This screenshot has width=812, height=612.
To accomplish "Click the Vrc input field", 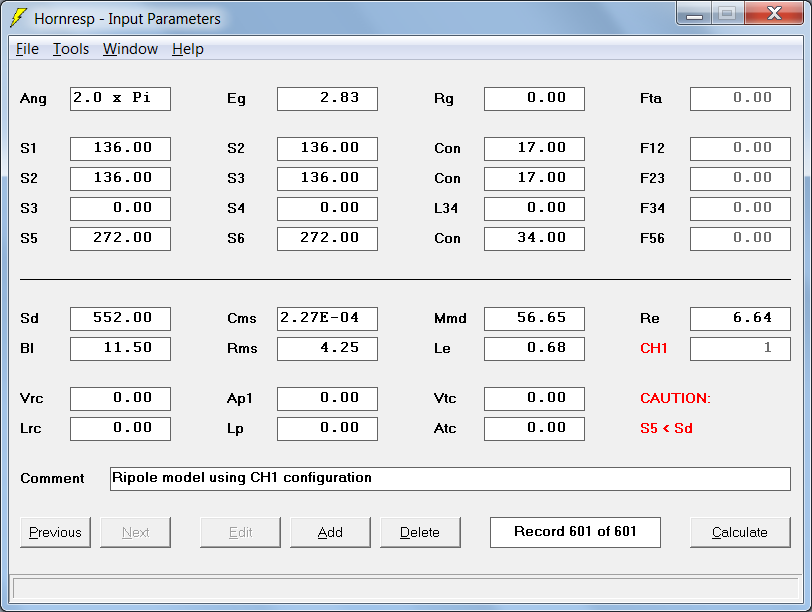I will point(120,399).
